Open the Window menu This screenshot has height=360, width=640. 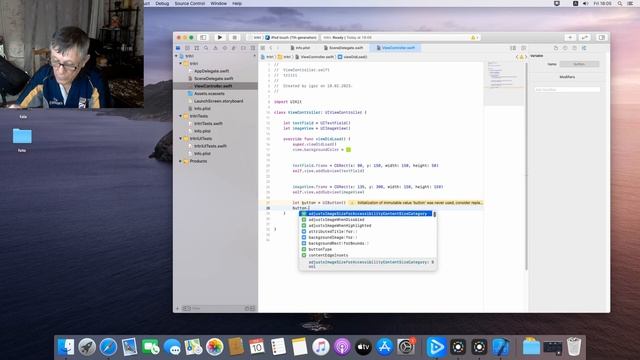[x=218, y=3]
